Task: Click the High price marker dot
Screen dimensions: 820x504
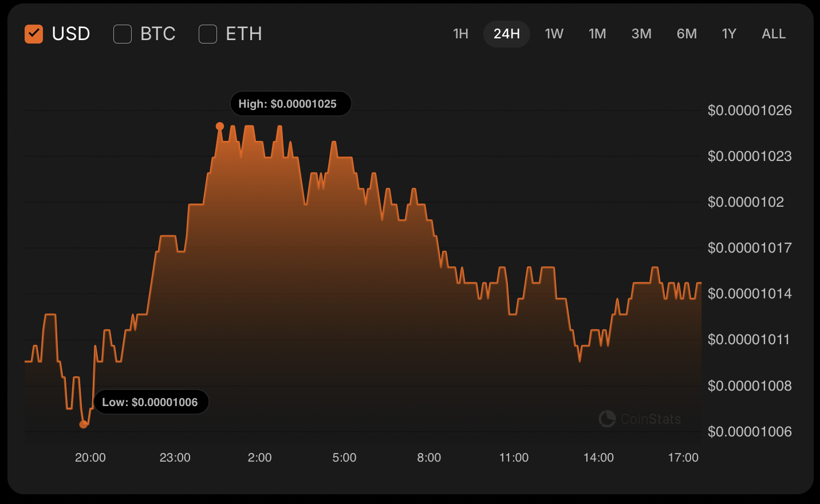Action: tap(220, 126)
